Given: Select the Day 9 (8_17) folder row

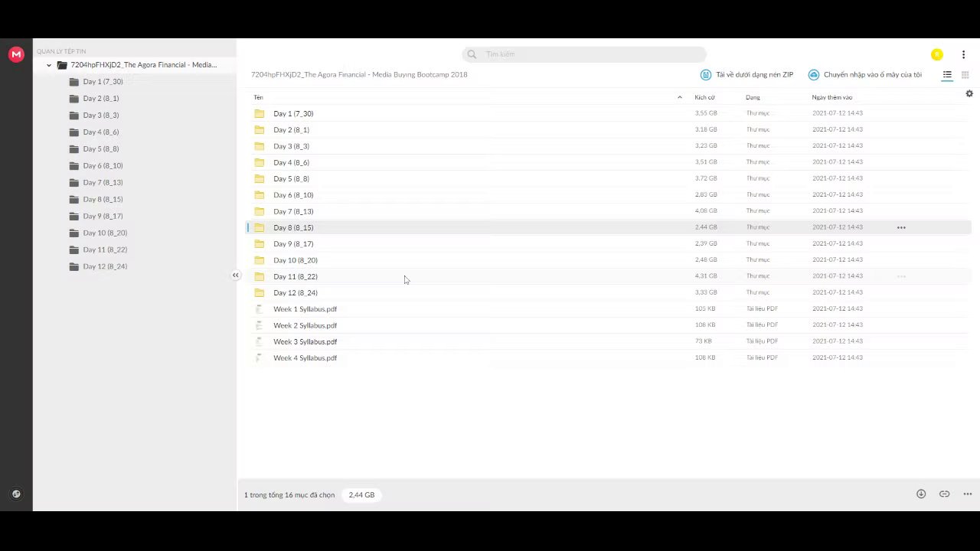Looking at the screenshot, I should coord(608,244).
